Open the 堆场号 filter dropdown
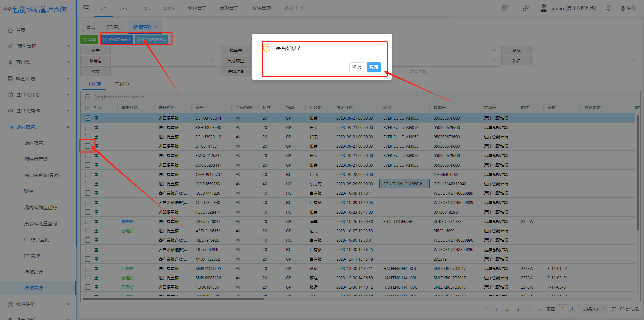 [164, 61]
